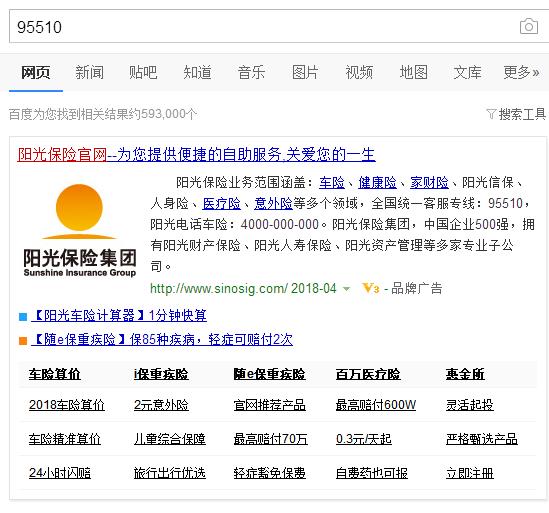Open the 自费药也可报 link
Viewport: 549px width, 513px height.
pyautogui.click(x=371, y=473)
